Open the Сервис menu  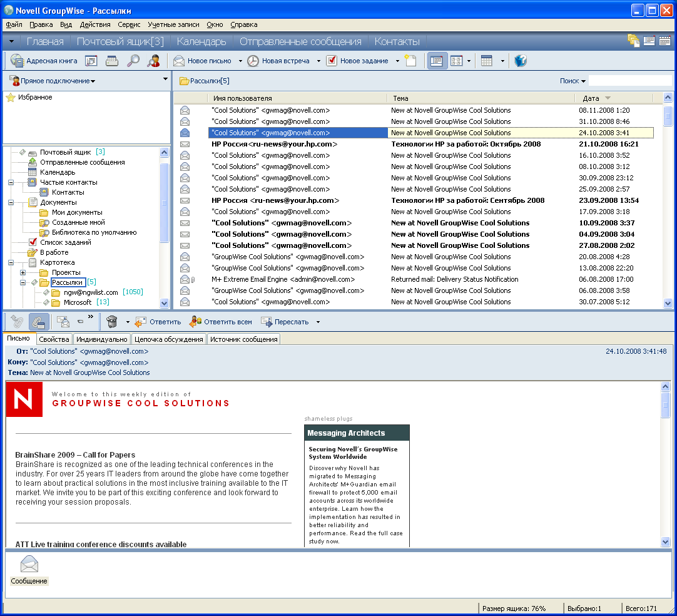pyautogui.click(x=129, y=24)
